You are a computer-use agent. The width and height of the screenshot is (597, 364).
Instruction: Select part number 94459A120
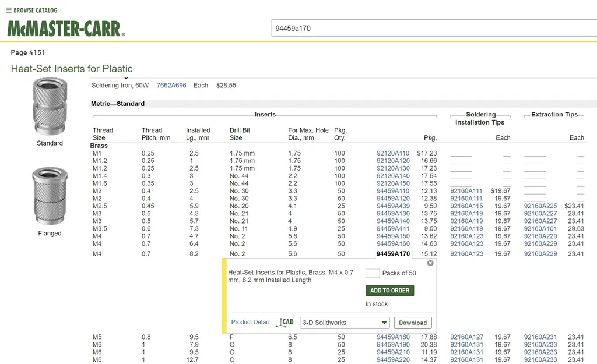click(393, 199)
